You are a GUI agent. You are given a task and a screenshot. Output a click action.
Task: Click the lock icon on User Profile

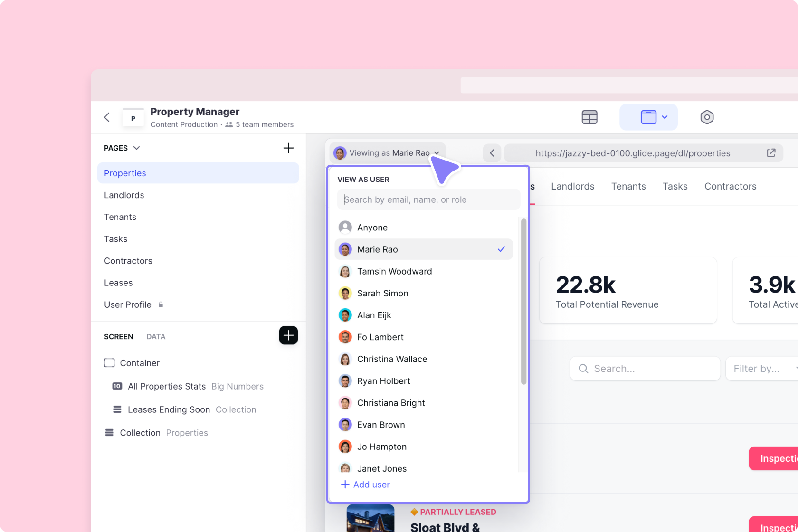coord(160,304)
